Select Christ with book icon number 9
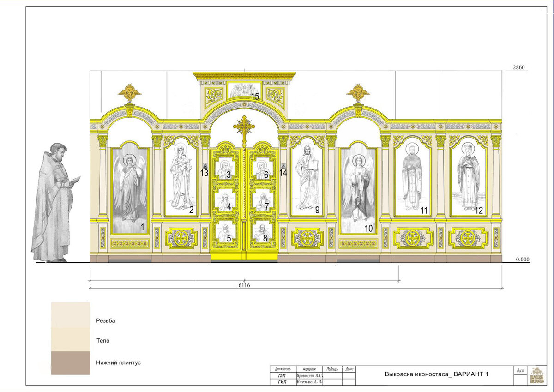The height and width of the screenshot is (392, 554). (307, 176)
